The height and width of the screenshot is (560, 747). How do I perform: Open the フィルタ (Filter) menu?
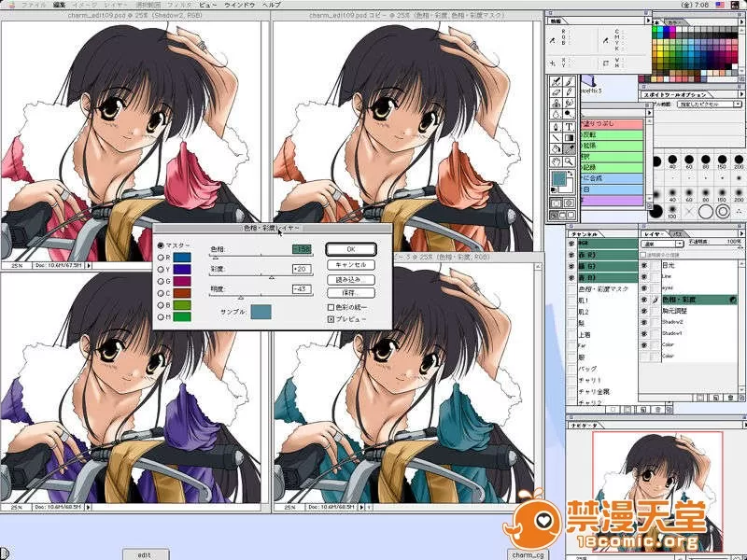click(x=177, y=5)
